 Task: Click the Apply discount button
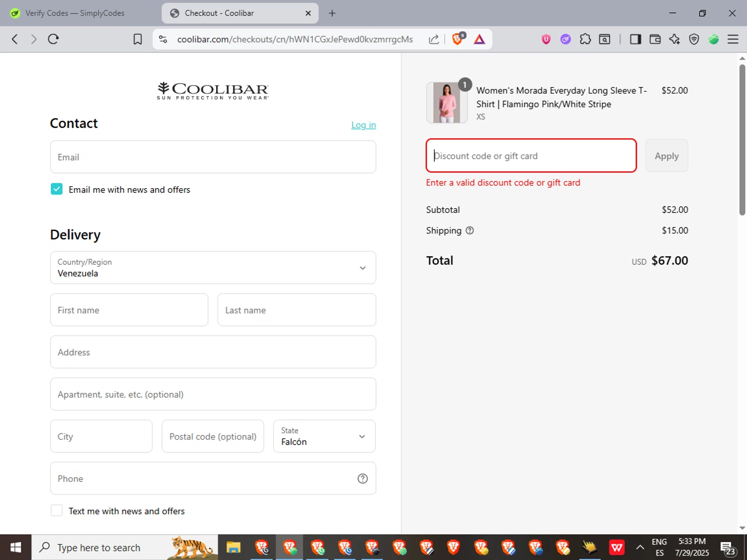click(x=666, y=156)
